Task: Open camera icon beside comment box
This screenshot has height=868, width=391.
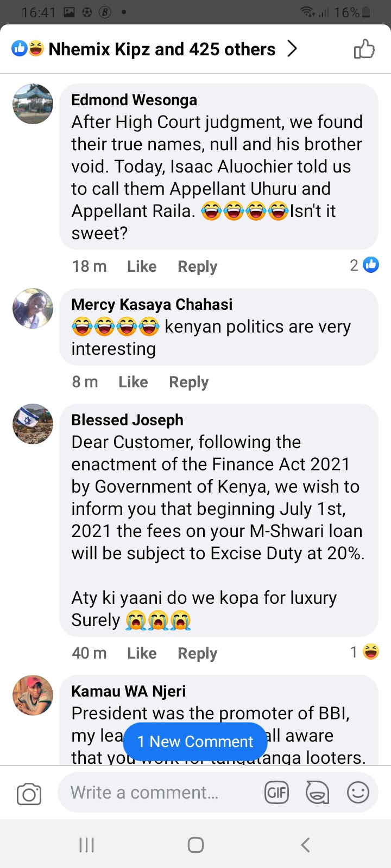Action: click(x=29, y=794)
